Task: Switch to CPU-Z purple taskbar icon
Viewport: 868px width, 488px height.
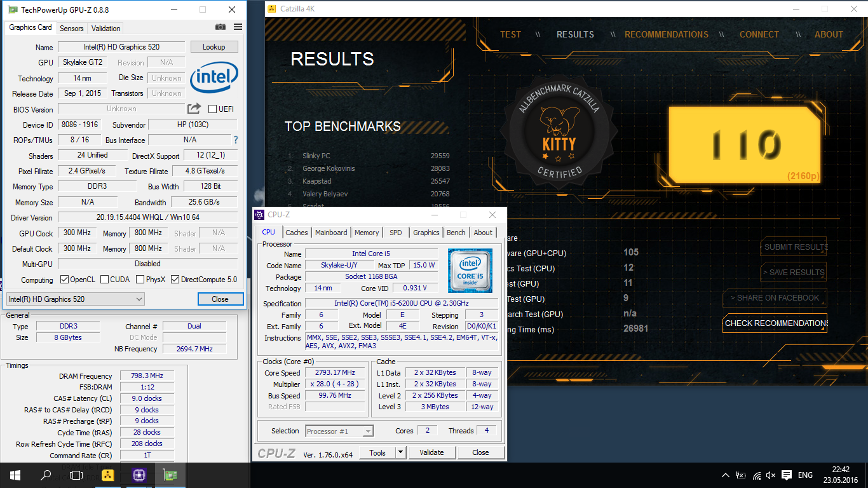Action: coord(139,475)
